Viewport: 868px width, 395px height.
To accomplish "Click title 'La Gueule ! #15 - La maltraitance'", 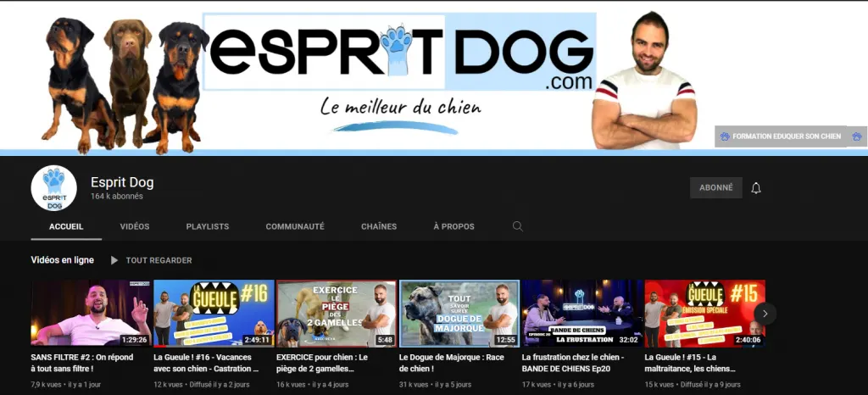I will [x=688, y=363].
